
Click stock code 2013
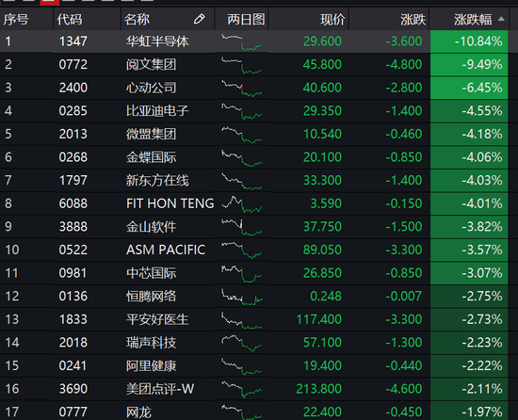pos(73,134)
